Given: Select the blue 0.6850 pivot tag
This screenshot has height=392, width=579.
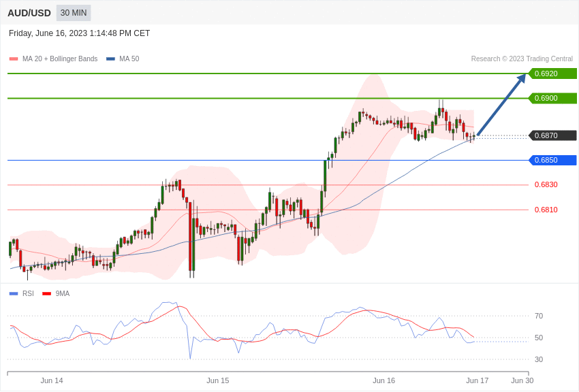Looking at the screenshot, I should click(552, 160).
